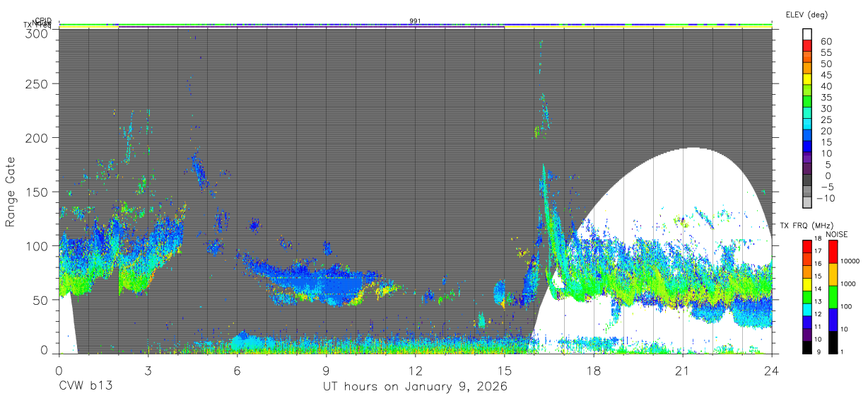
Task: Click the colored frequency strip above the plot
Action: [x=415, y=25]
